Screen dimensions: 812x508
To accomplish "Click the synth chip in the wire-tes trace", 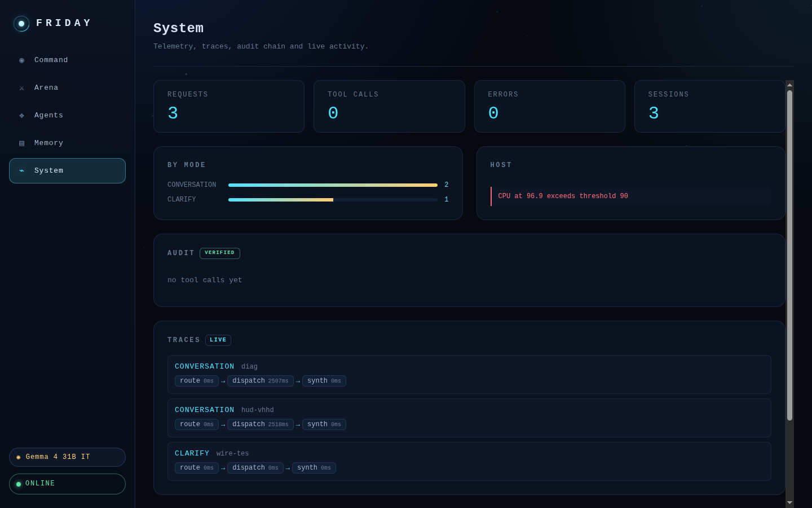I will 314,468.
